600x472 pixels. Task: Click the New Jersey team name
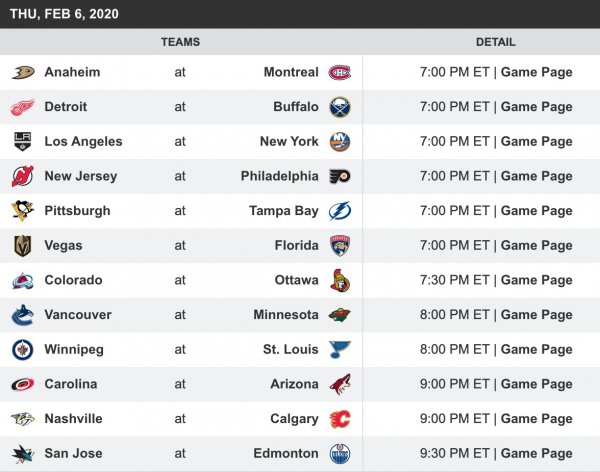click(x=80, y=176)
